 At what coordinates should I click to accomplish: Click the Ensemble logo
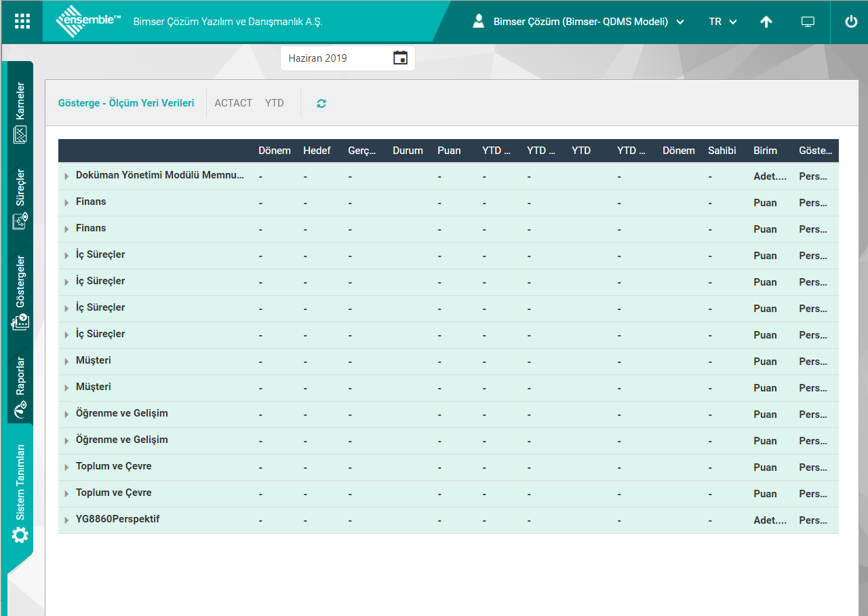tap(88, 22)
